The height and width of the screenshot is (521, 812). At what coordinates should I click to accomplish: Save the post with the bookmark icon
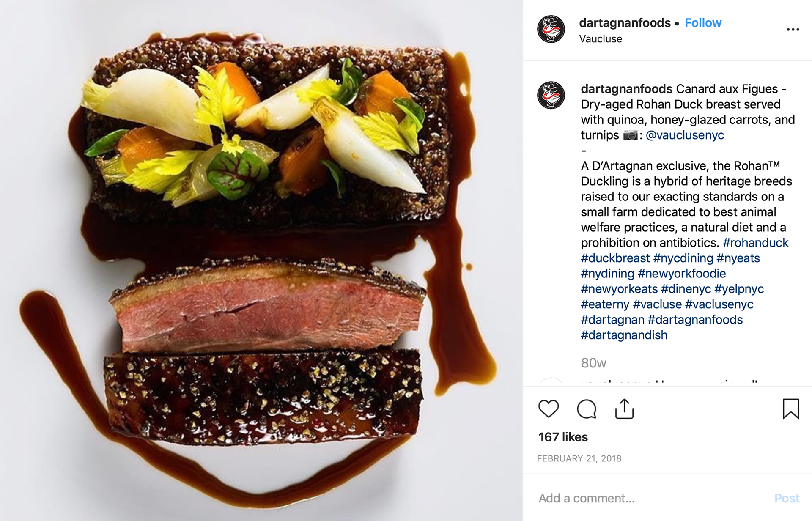point(790,409)
